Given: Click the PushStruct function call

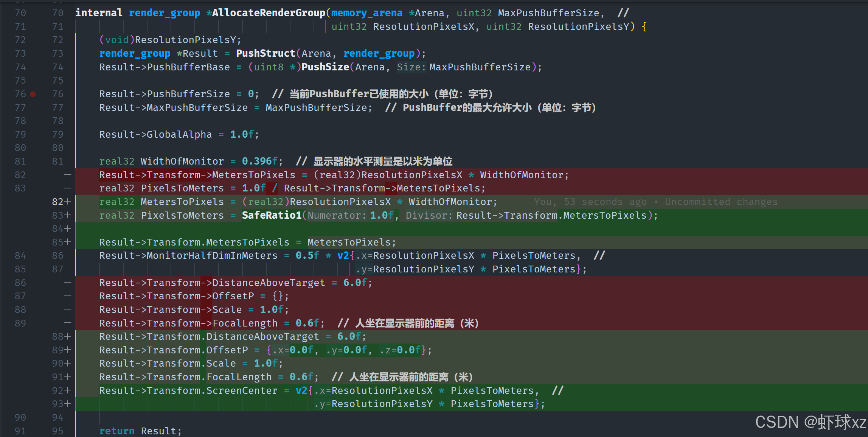Looking at the screenshot, I should 265,53.
